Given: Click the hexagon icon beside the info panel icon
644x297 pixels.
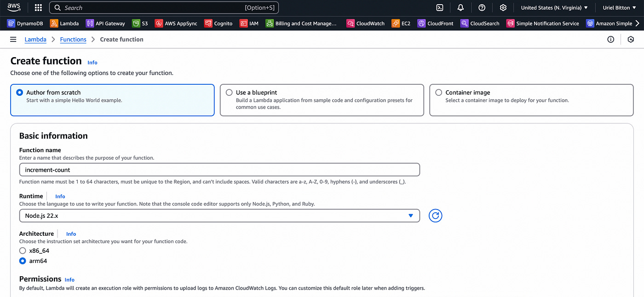Looking at the screenshot, I should click(631, 40).
